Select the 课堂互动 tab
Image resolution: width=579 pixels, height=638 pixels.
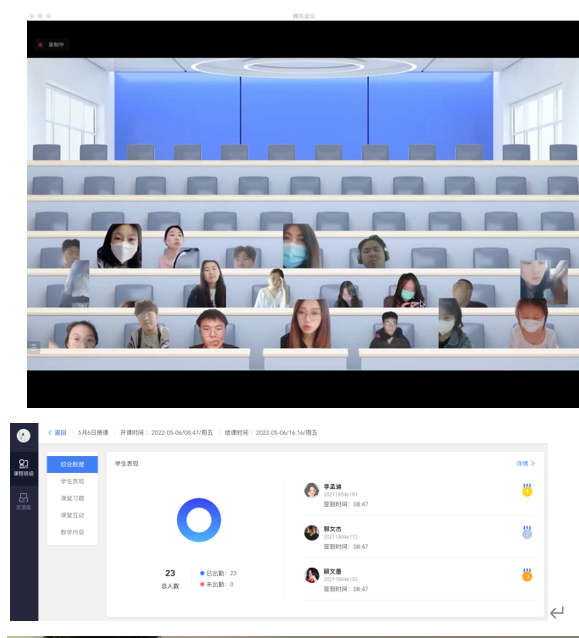72,515
